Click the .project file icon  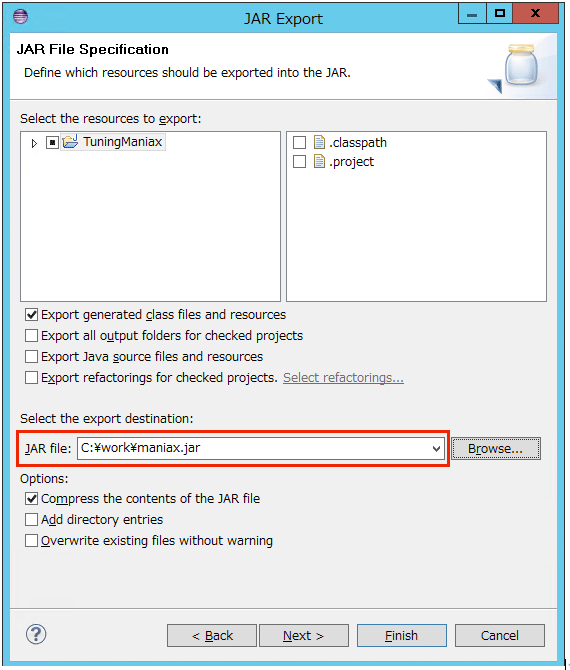(319, 162)
